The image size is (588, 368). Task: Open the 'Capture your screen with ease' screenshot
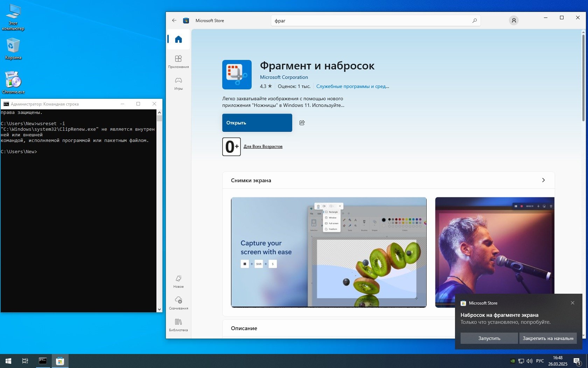click(x=329, y=252)
